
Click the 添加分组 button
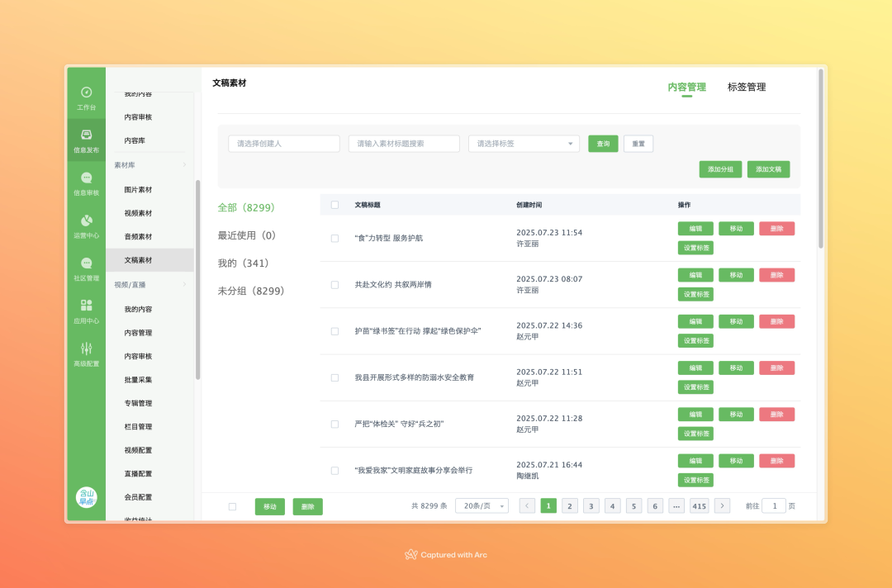[x=720, y=169]
